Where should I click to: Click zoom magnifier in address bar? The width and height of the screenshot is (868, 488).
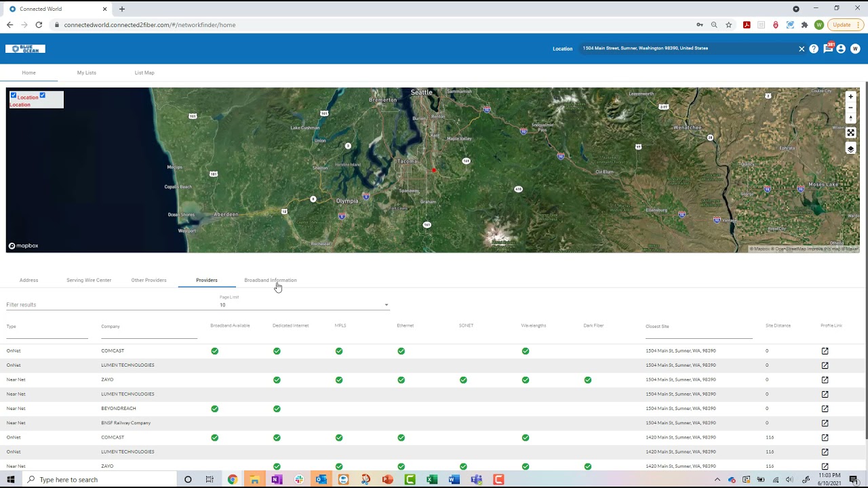[714, 25]
